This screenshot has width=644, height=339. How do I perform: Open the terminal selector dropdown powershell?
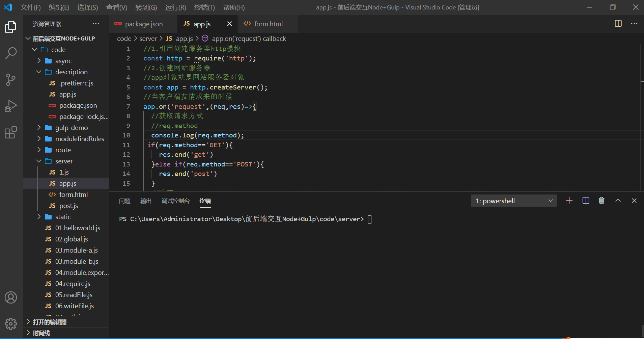(514, 201)
